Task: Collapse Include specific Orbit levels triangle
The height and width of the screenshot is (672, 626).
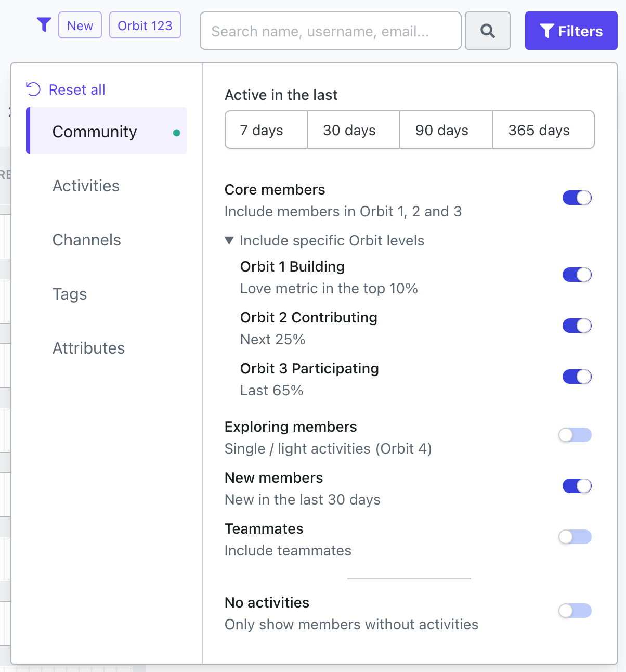Action: (229, 241)
